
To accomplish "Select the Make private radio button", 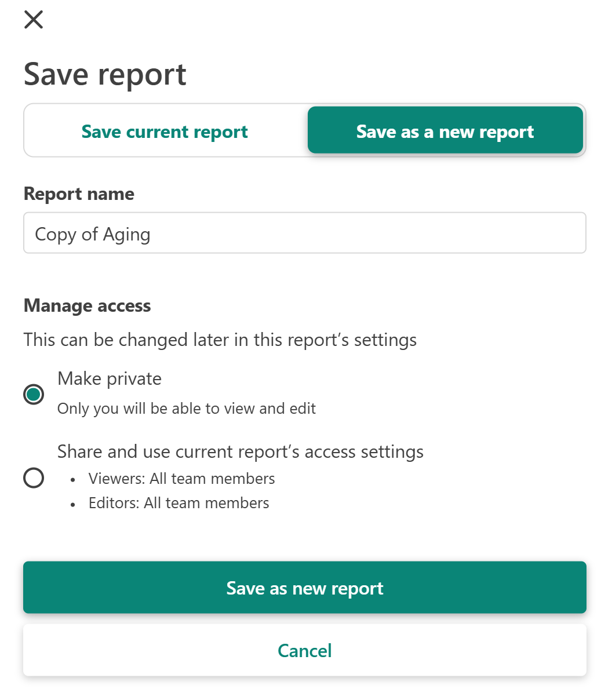I will click(x=34, y=394).
